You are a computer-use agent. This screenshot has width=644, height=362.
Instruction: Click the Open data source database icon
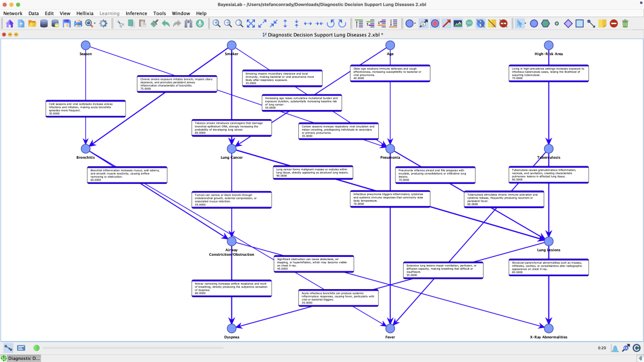point(43,24)
